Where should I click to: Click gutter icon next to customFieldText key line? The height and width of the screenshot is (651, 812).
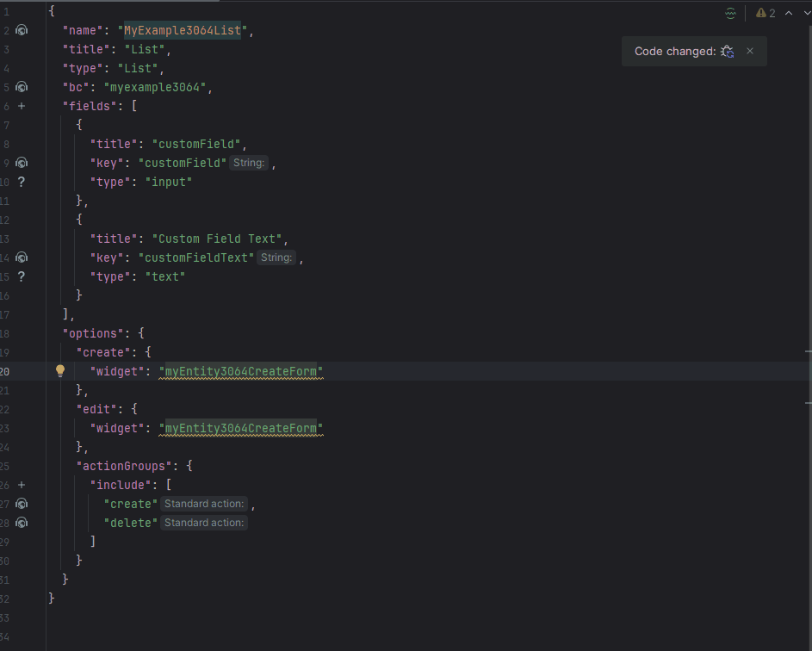(x=22, y=257)
